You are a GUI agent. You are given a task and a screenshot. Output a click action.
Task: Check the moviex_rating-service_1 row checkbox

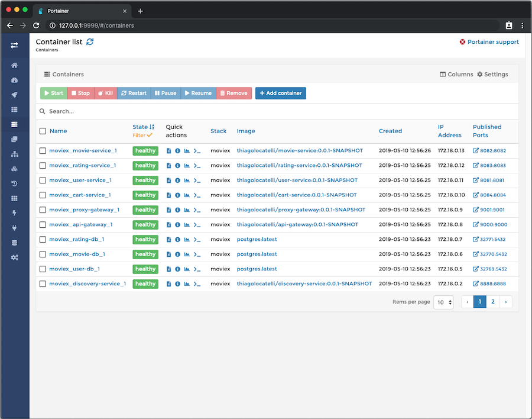pyautogui.click(x=43, y=166)
